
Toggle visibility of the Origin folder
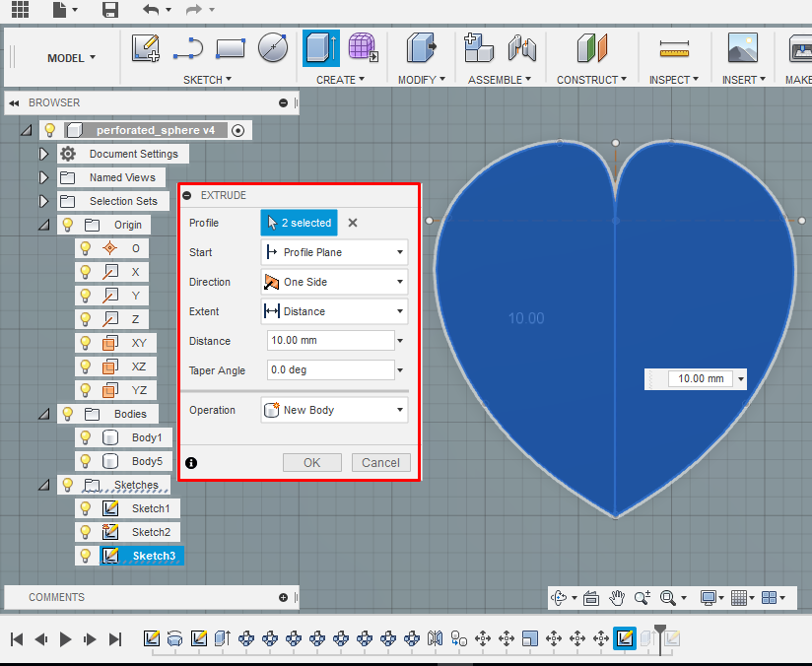tap(67, 225)
